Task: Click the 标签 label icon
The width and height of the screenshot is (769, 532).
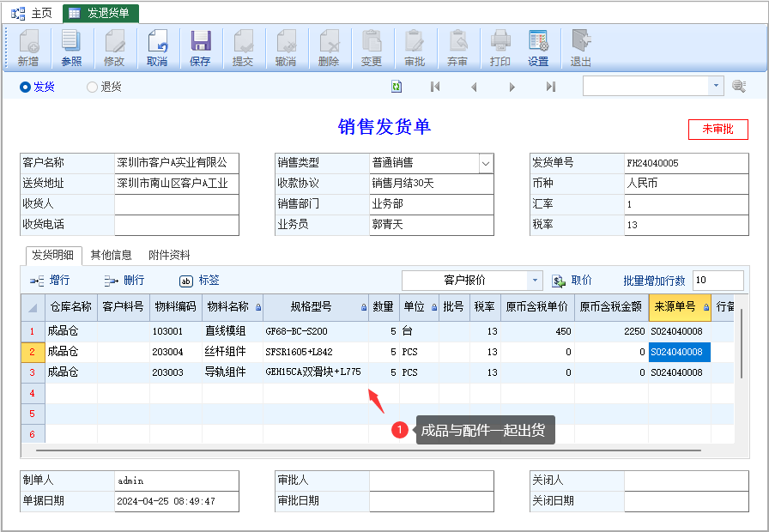Action: (x=185, y=281)
